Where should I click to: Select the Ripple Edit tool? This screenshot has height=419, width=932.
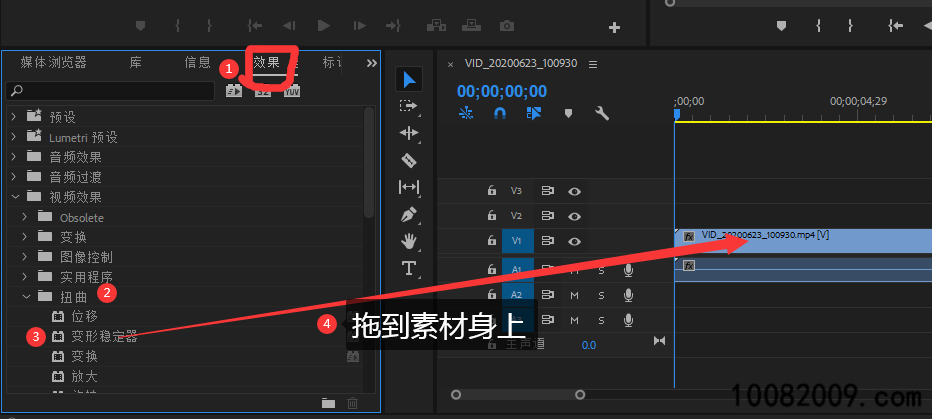(409, 133)
